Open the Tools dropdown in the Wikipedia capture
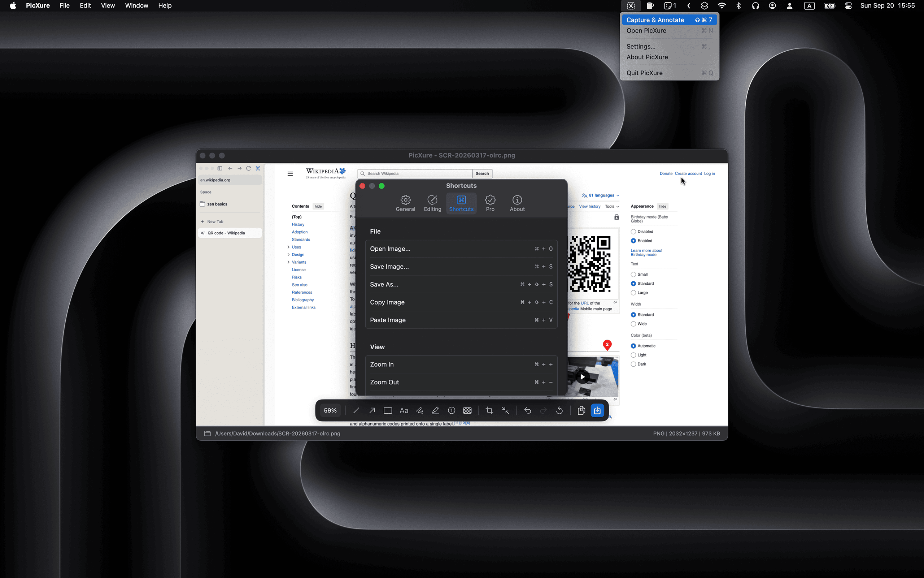Viewport: 924px width, 578px height. [x=612, y=206]
